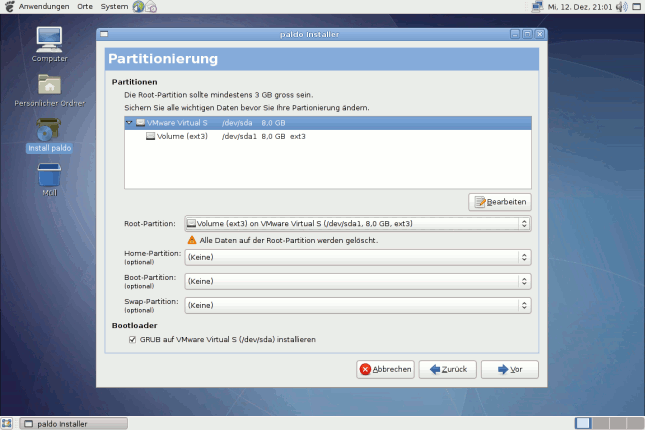
Task: Switch to the third workspace in pager
Action: 618,423
